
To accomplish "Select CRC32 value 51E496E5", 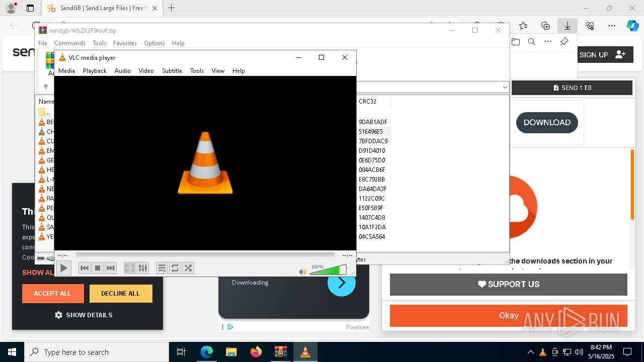I will pos(371,132).
